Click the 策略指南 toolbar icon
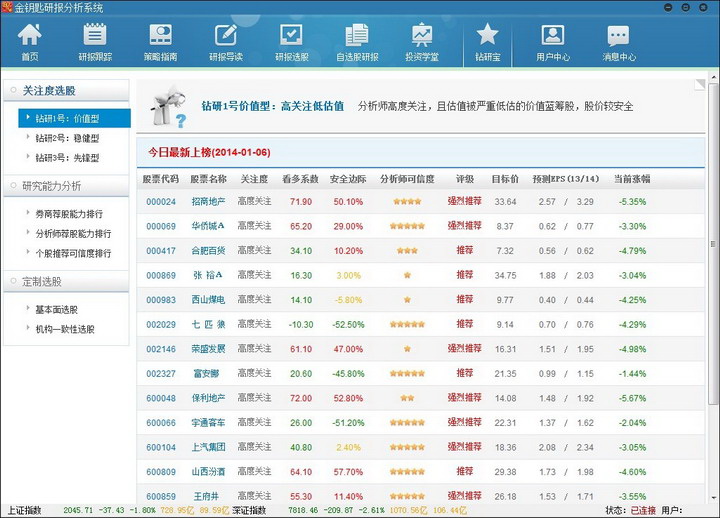Viewport: 720px width, 518px height. point(160,41)
